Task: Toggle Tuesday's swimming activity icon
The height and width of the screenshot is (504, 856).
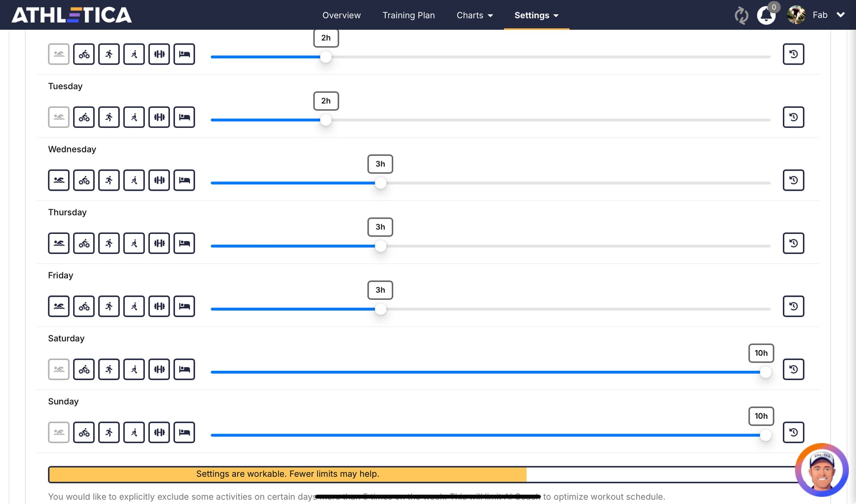Action: pos(58,117)
